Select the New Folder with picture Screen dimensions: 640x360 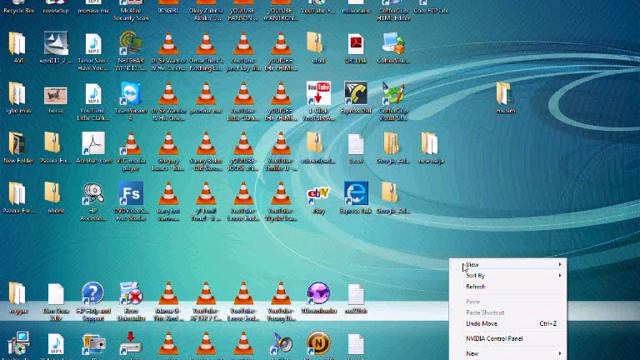pyautogui.click(x=17, y=144)
